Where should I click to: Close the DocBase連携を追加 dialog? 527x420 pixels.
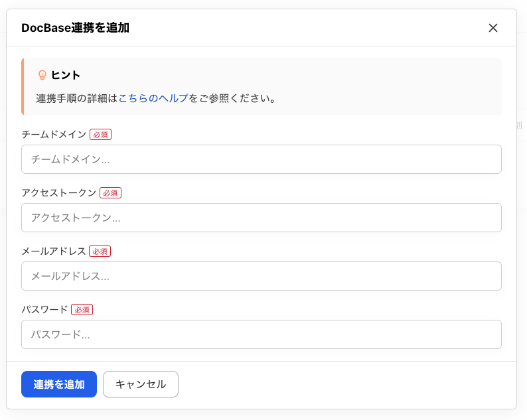click(492, 28)
